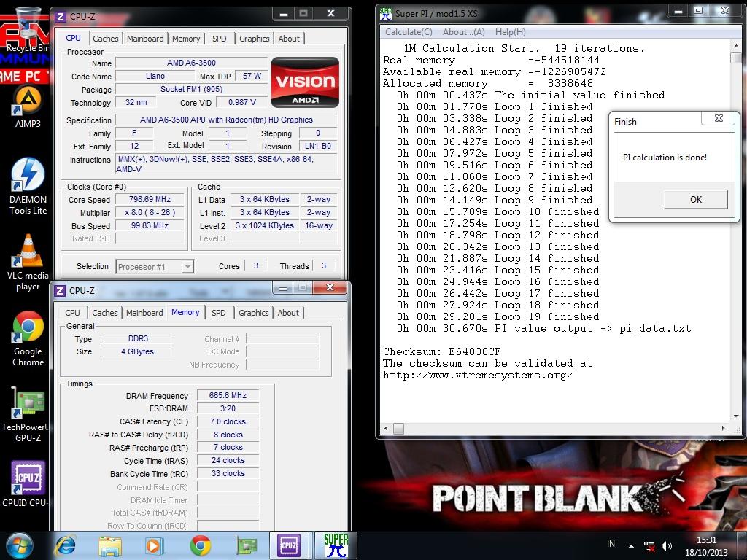Open Calculate(C) menu in Super PI
The width and height of the screenshot is (747, 560).
click(409, 32)
